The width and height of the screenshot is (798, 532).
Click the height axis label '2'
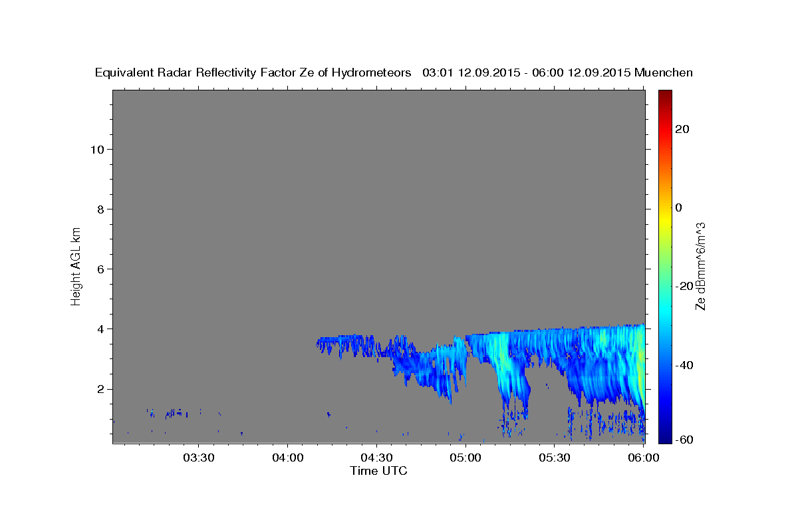99,388
